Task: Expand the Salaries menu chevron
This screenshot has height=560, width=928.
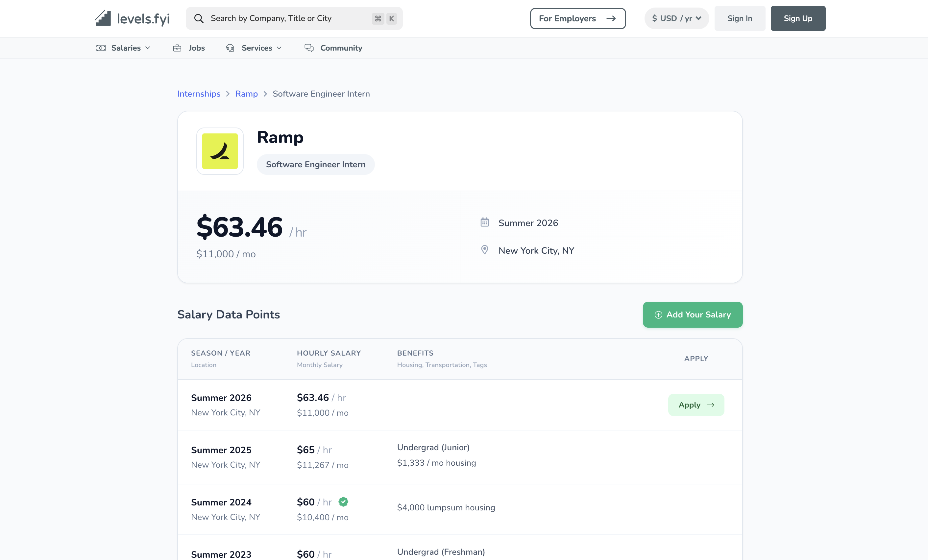Action: pos(148,48)
